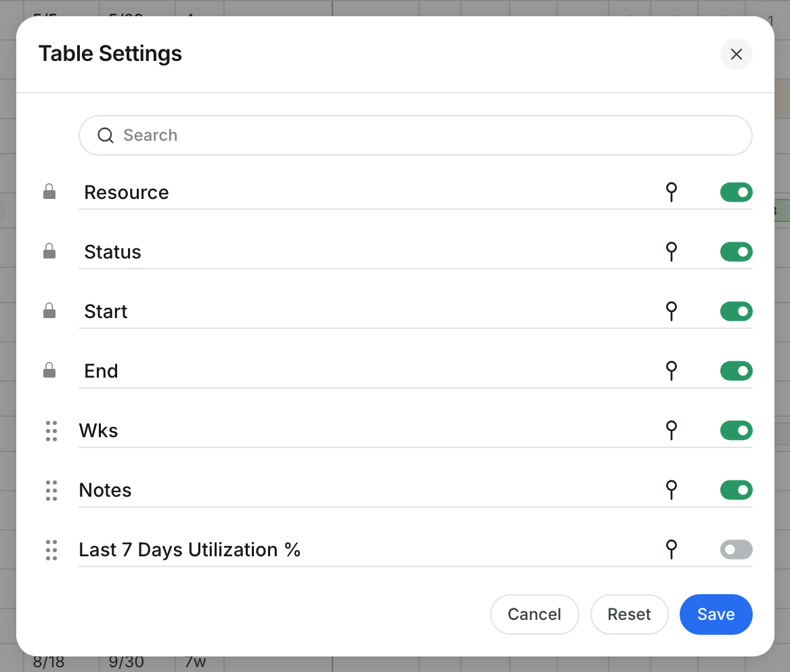
Task: Click pin icon in End row
Action: coord(671,370)
